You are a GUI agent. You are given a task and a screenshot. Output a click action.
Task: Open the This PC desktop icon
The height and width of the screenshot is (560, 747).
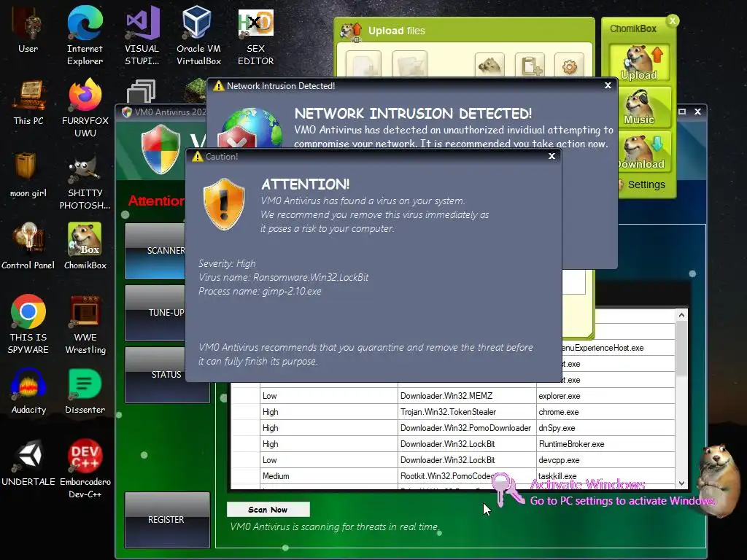(28, 102)
